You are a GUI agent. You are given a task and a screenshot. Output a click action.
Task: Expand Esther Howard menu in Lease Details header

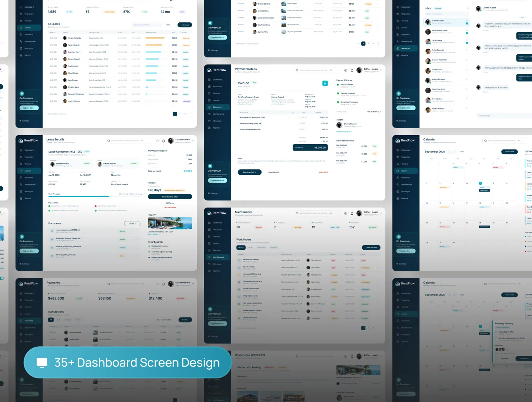pos(193,140)
